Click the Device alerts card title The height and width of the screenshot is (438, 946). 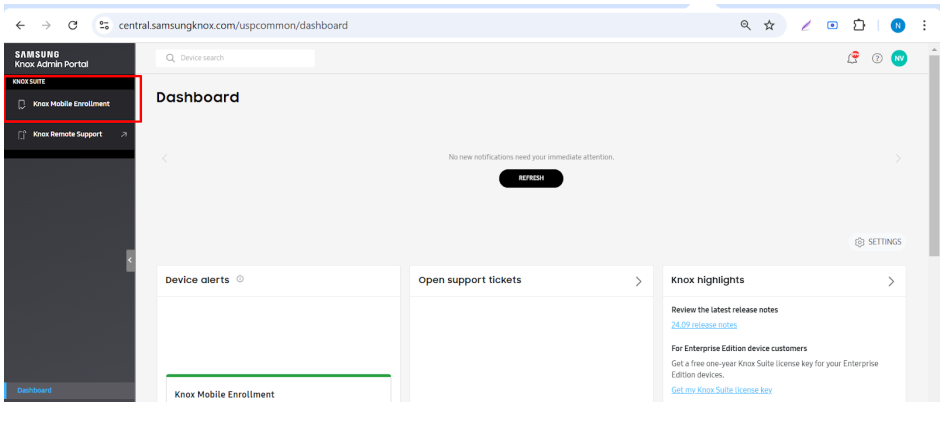coord(197,280)
